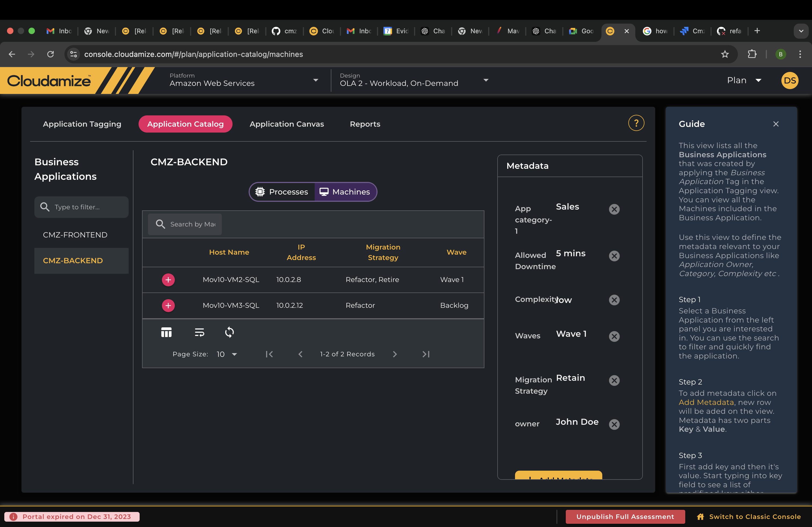812x527 pixels.
Task: Open the Platform Amazon Web Services dropdown
Action: tap(244, 80)
